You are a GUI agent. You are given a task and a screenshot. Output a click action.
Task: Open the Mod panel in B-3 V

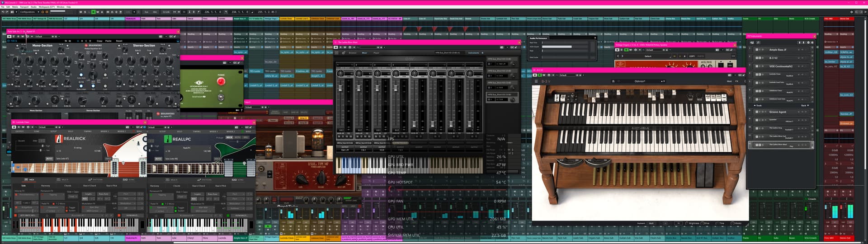tap(729, 81)
